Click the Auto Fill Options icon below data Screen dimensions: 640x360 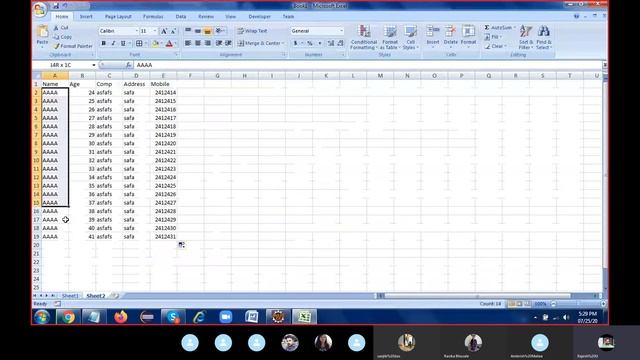[x=182, y=245]
